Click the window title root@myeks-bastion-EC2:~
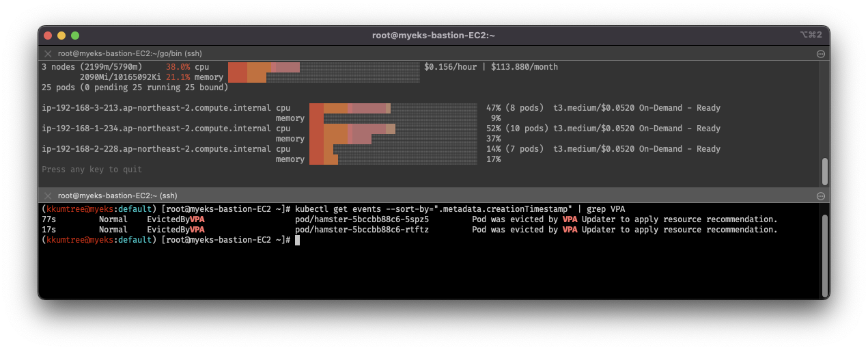 tap(434, 35)
